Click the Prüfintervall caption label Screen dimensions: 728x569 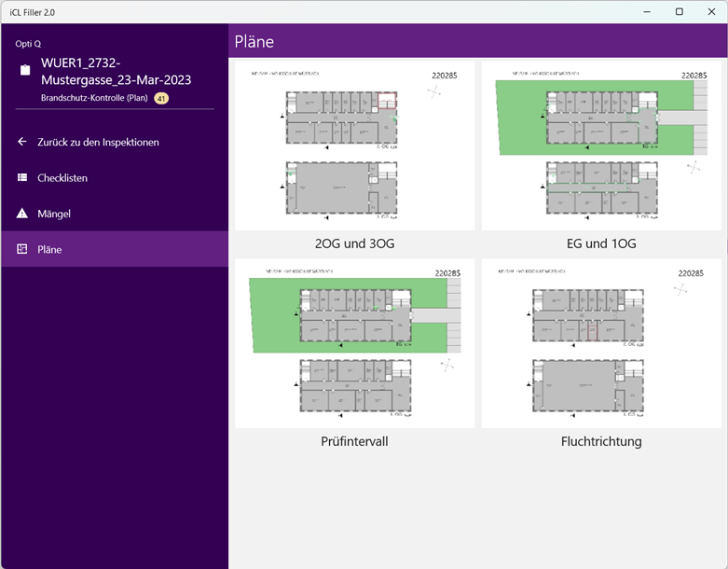tap(354, 441)
